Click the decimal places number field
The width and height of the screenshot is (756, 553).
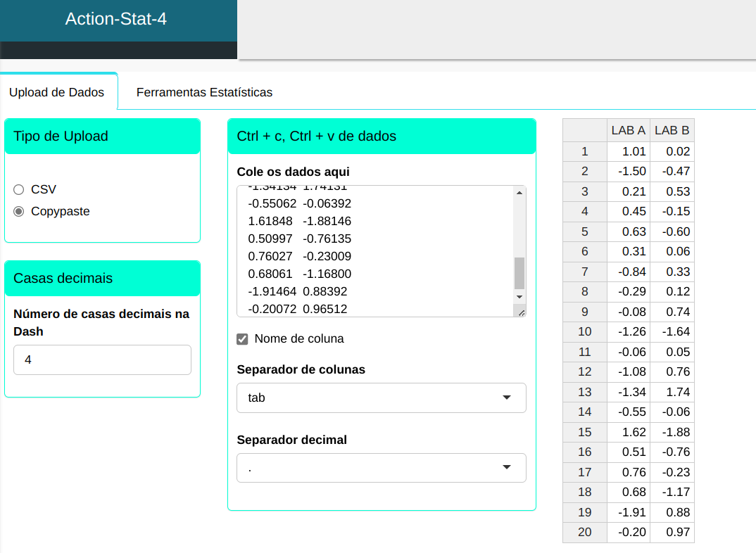102,360
